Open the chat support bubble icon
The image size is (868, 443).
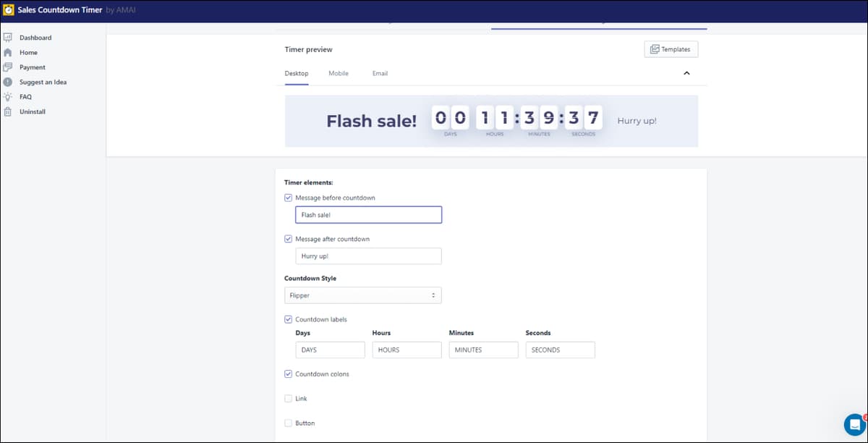[854, 424]
